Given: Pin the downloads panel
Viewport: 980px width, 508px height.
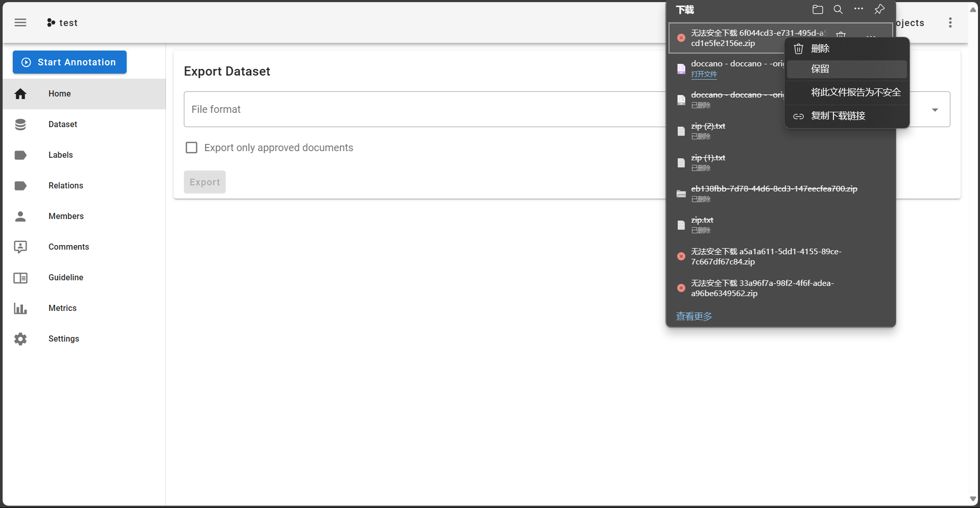Looking at the screenshot, I should click(x=879, y=9).
